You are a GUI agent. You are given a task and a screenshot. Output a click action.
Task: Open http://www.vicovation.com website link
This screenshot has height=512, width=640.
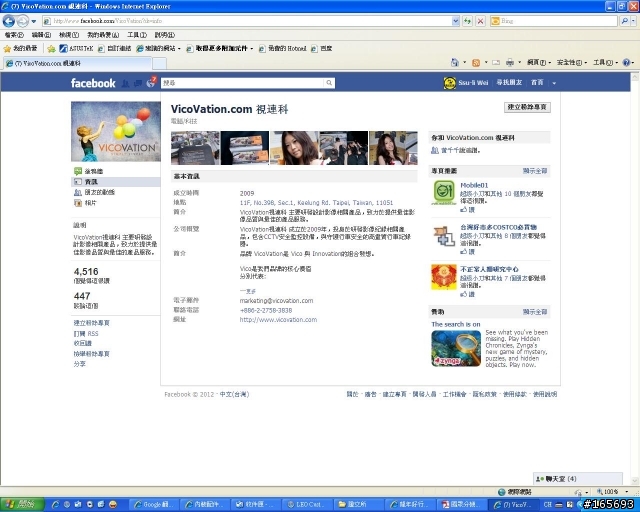pyautogui.click(x=278, y=320)
